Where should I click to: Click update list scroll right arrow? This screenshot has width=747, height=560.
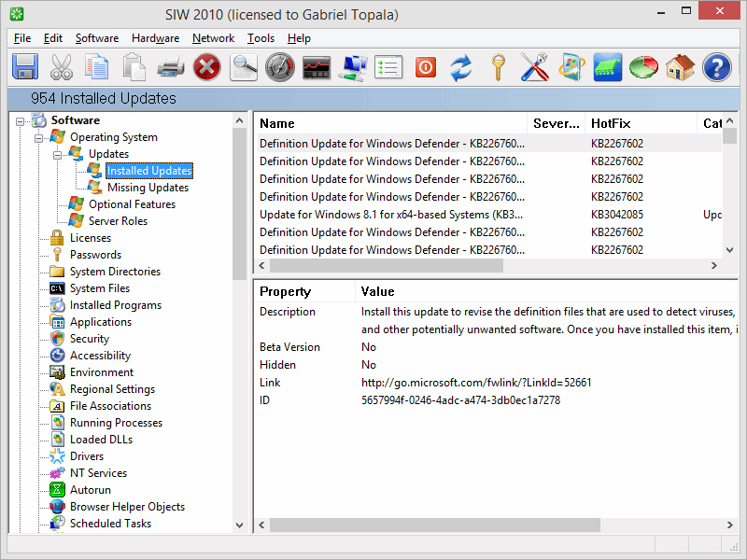(x=713, y=266)
